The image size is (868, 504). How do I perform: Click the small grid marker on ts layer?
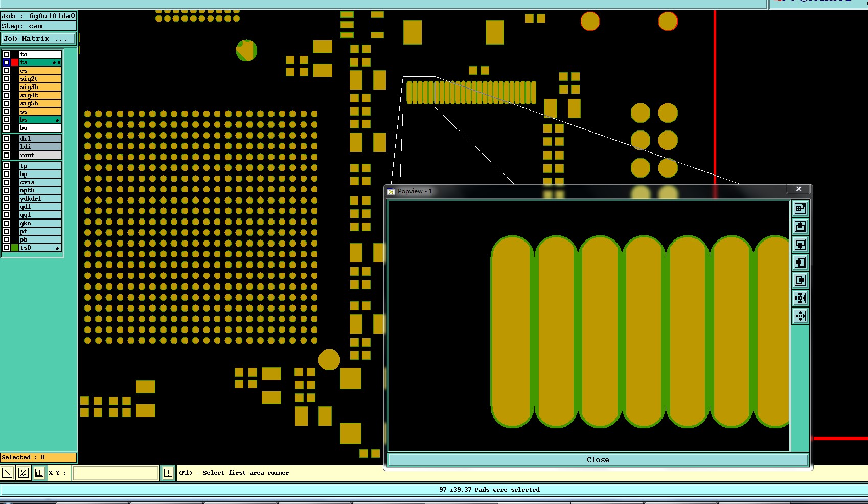[59, 62]
